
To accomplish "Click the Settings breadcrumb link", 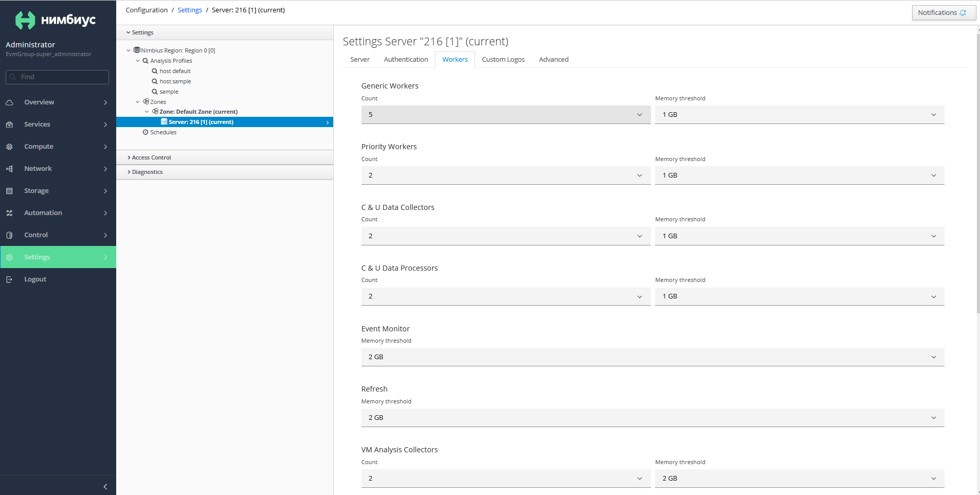I will tap(190, 10).
